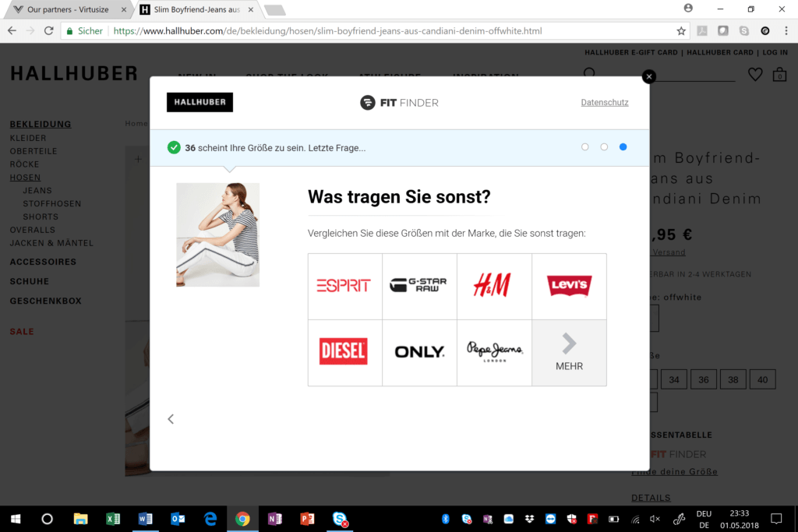798x532 pixels.
Task: Expand the DETAILS section
Action: 651,498
